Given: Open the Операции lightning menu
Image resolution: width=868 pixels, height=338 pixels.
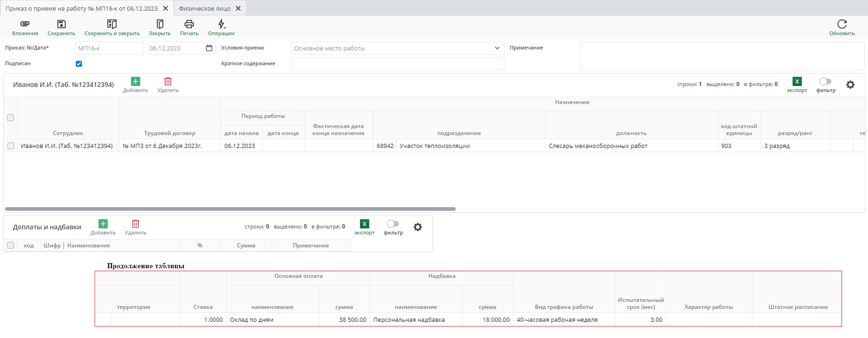Looking at the screenshot, I should [x=221, y=25].
